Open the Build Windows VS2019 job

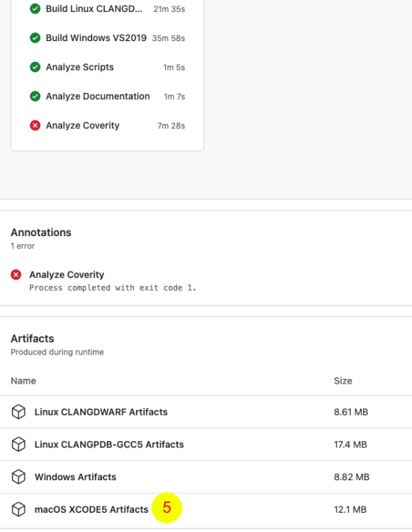click(96, 38)
